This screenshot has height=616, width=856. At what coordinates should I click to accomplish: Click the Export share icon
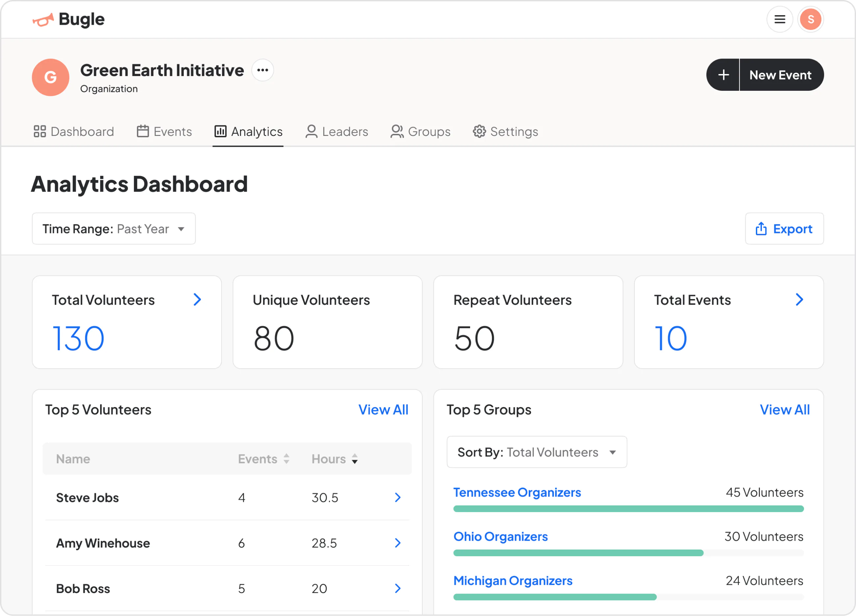click(761, 229)
